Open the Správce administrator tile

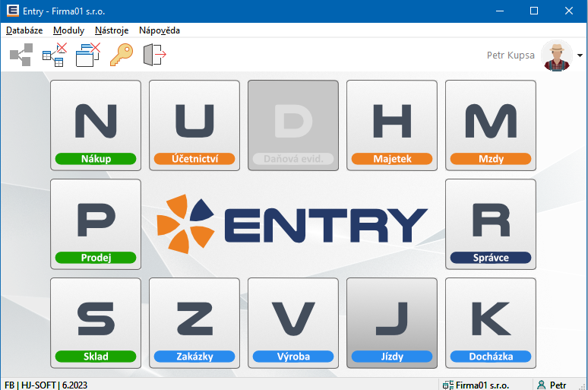click(491, 224)
